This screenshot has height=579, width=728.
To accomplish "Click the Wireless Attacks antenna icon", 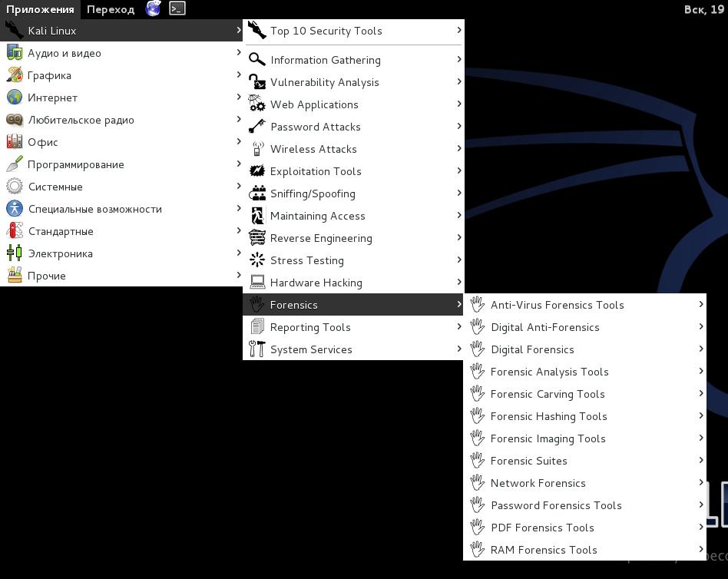I will pos(256,148).
